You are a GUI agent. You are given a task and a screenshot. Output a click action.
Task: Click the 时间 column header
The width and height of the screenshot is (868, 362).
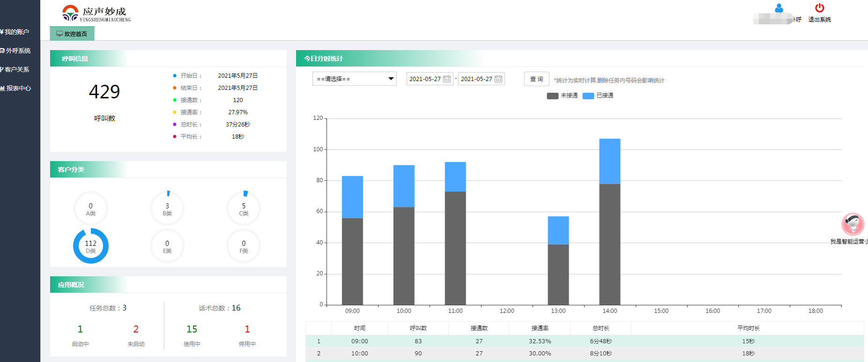(360, 328)
